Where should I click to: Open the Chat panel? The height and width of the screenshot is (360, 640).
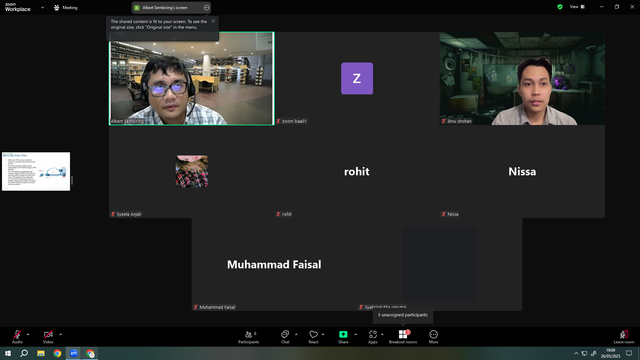coord(285,337)
